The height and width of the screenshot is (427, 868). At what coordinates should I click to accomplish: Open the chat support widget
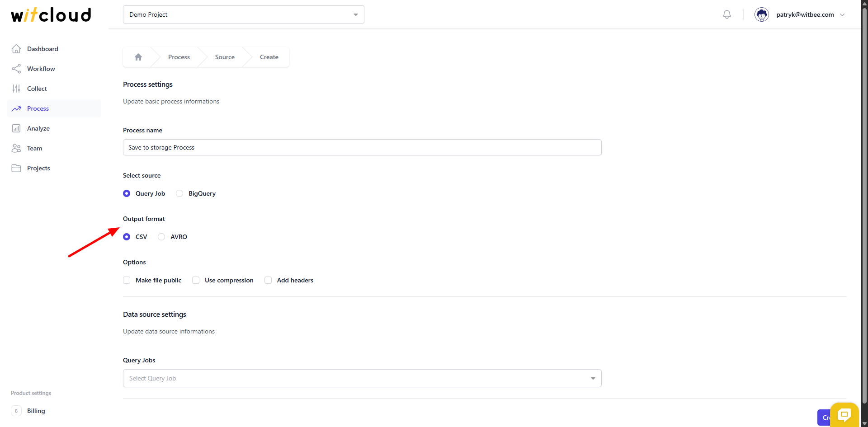coord(844,415)
